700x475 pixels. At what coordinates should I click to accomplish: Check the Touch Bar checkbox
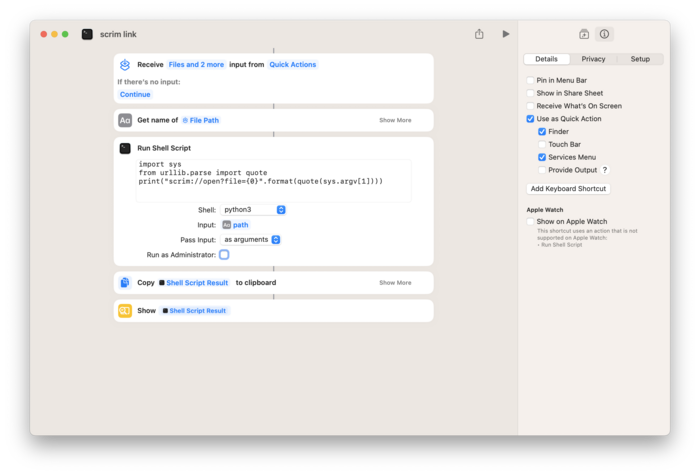click(542, 145)
